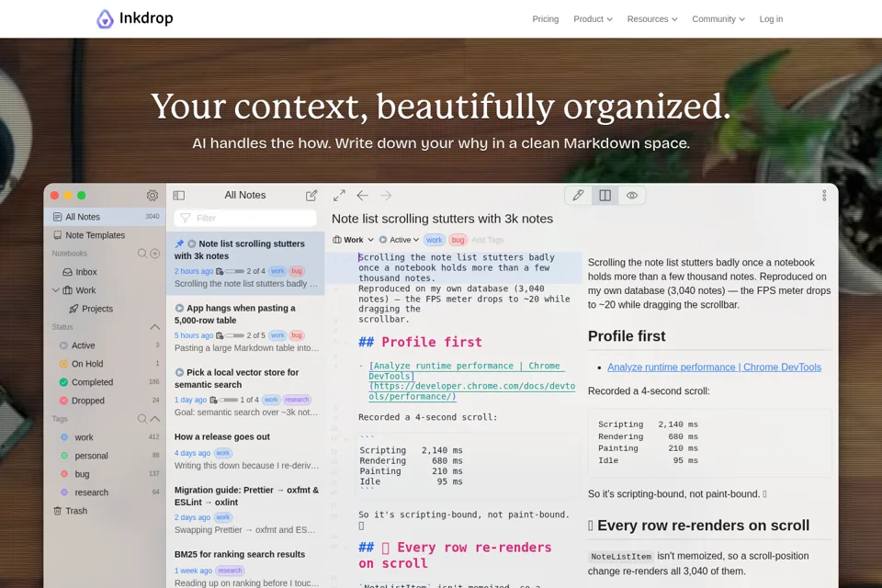Select the blue work tag
Image resolution: width=882 pixels, height=588 pixels.
(x=105, y=437)
